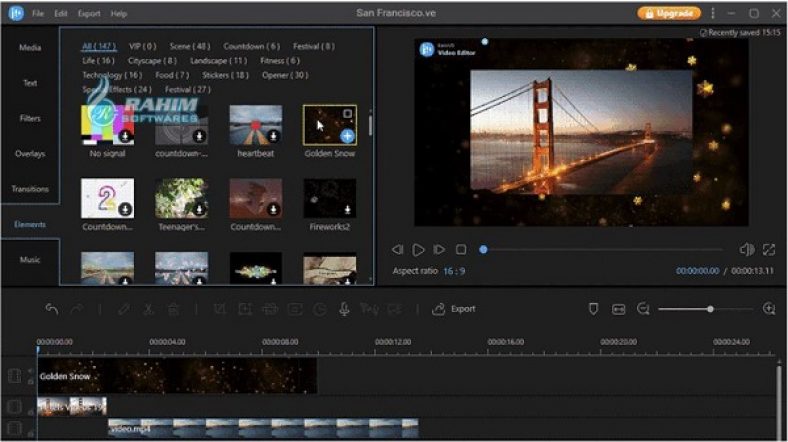Open the File menu
Viewport: 788px width, 442px height.
tap(37, 14)
